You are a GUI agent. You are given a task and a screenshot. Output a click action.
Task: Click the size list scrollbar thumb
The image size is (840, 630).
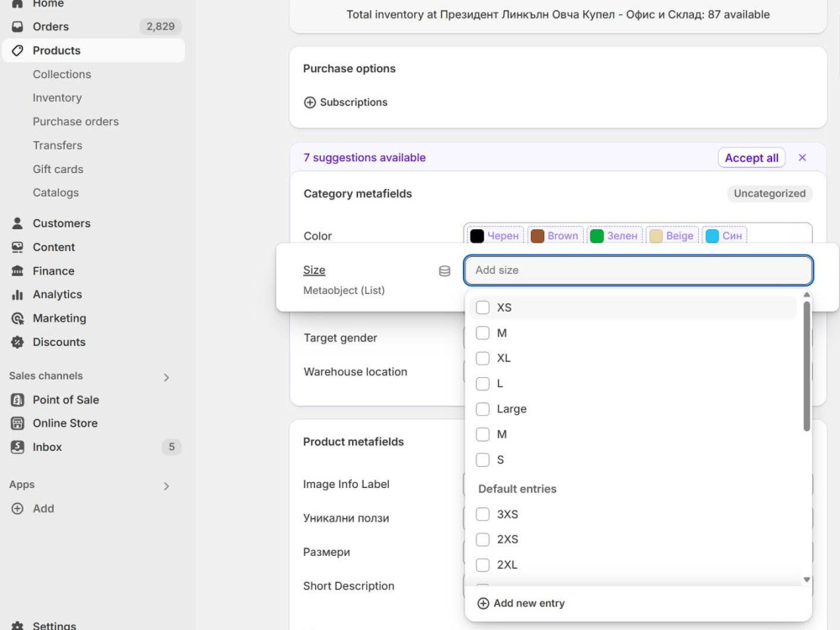click(x=806, y=365)
